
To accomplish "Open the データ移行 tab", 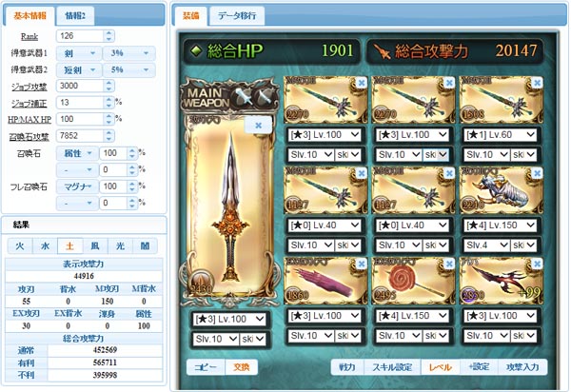I will click(x=237, y=15).
